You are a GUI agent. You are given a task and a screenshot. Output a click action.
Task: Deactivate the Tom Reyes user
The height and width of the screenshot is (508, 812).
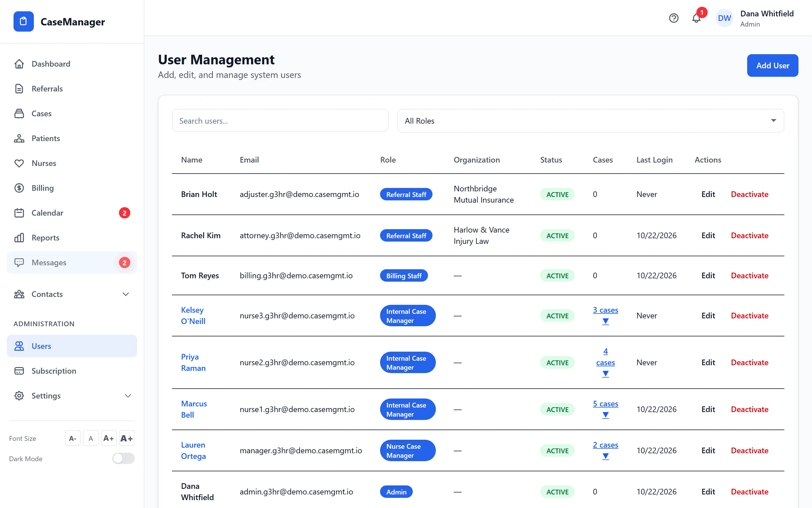click(749, 275)
